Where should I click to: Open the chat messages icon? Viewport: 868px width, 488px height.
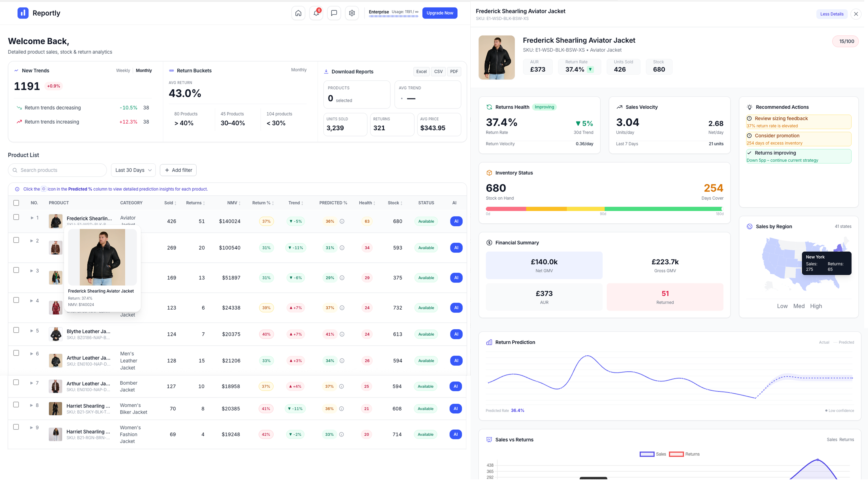[x=334, y=13]
